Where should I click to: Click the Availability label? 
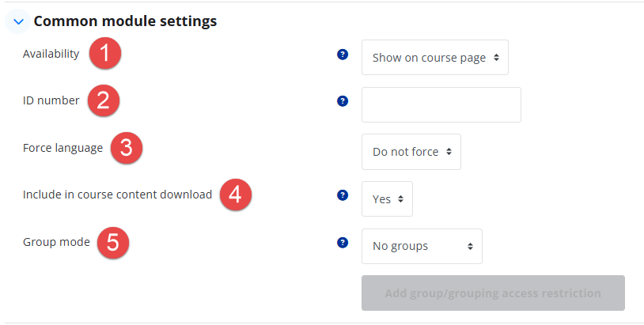click(x=51, y=54)
